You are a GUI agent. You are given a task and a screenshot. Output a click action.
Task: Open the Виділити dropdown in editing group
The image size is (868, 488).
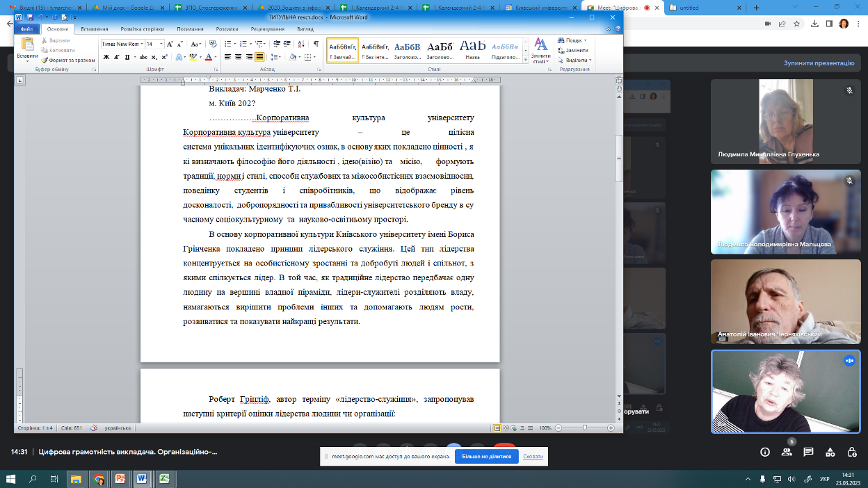point(577,60)
